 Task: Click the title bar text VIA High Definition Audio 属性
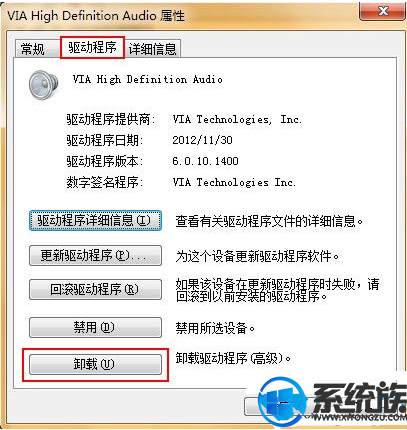[96, 16]
